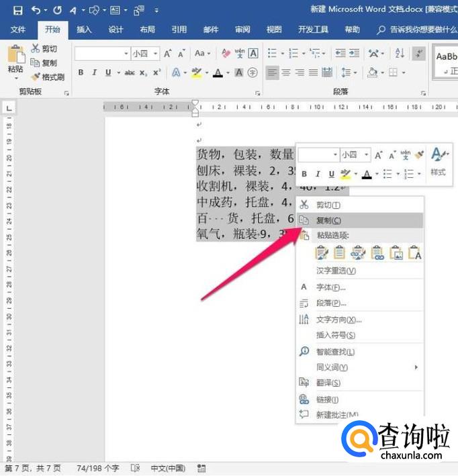Click the word count 74/198 个字 in status bar
Image resolution: width=458 pixels, height=476 pixels.
point(98,468)
